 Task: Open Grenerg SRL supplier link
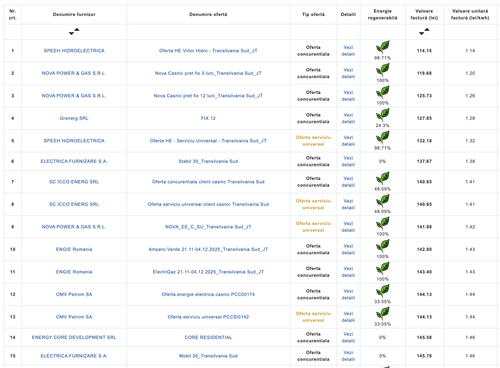tap(74, 118)
